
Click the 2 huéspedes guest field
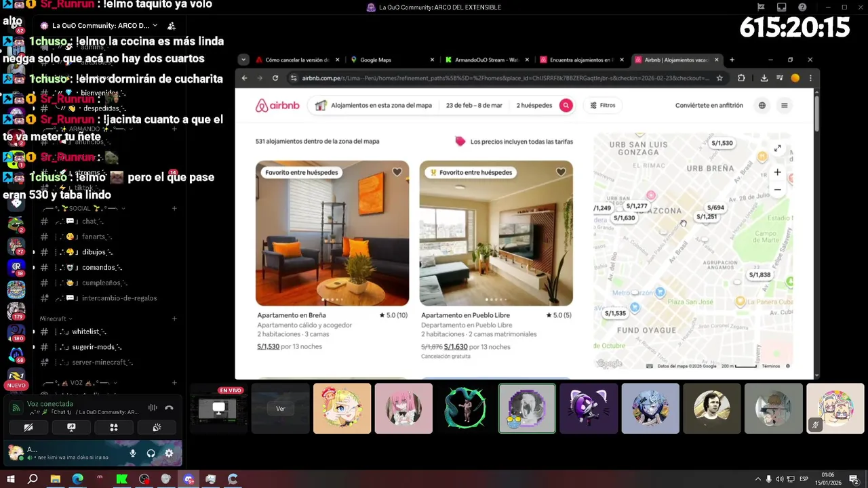click(x=534, y=105)
